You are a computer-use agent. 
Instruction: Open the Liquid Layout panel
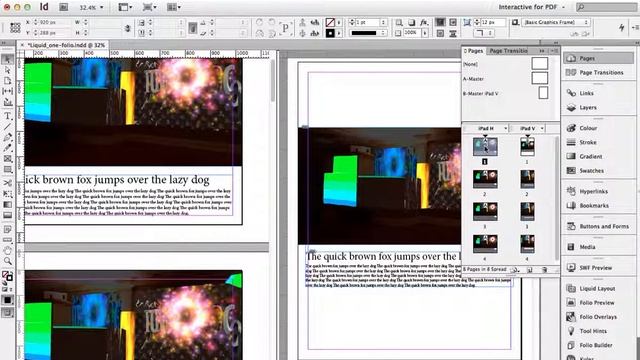(x=598, y=289)
